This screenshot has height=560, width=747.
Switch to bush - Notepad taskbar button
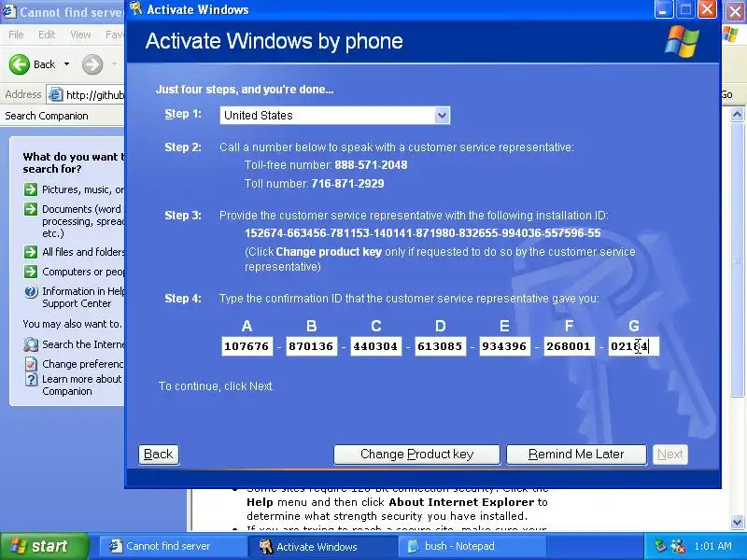[472, 546]
